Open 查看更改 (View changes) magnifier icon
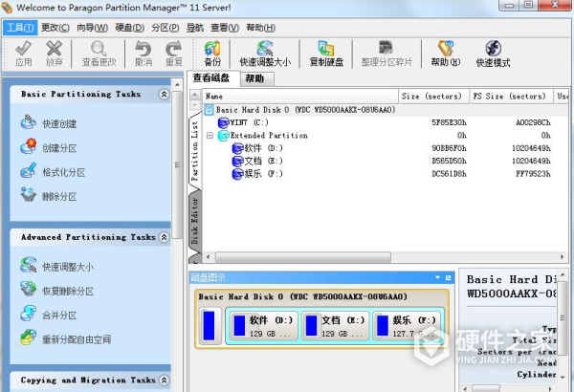 [99, 54]
